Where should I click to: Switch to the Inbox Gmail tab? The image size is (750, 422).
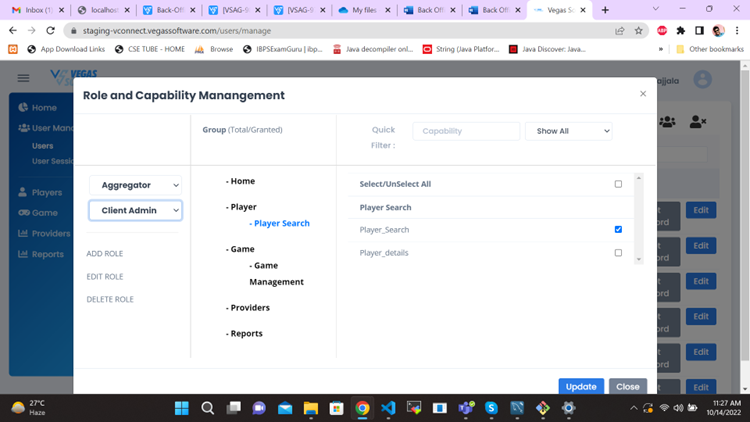pyautogui.click(x=37, y=10)
